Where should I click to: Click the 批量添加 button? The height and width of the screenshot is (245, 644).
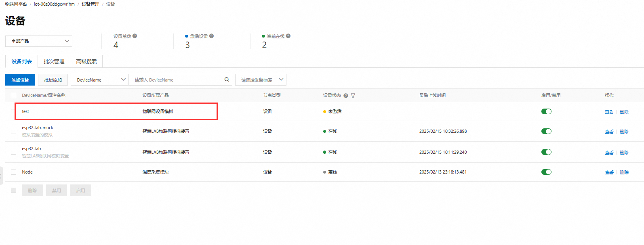coord(53,80)
